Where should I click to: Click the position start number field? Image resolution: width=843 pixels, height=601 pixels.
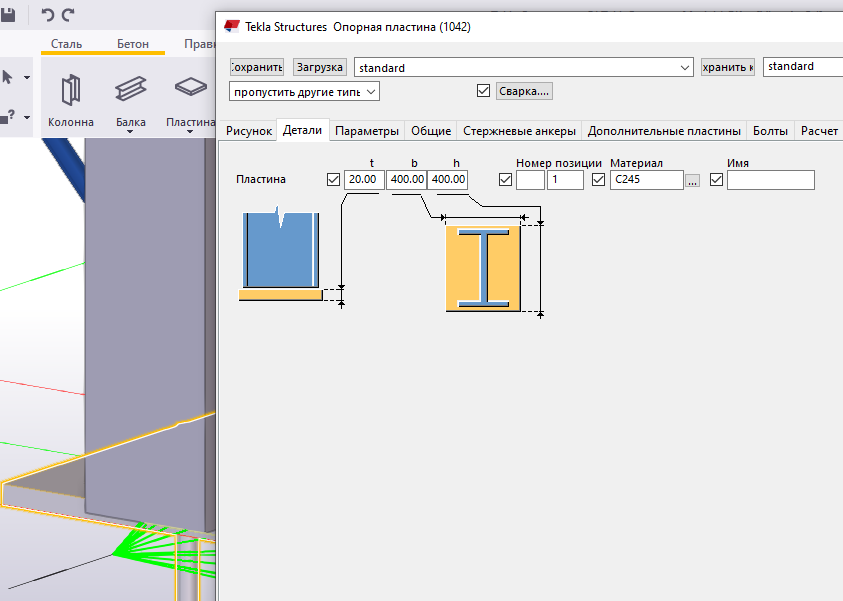pyautogui.click(x=565, y=180)
